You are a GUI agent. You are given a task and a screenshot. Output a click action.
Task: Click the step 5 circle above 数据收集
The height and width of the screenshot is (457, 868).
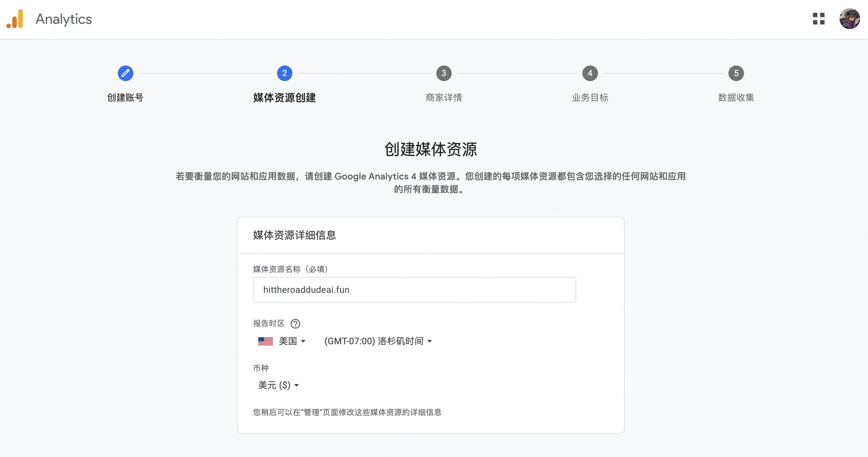click(736, 73)
